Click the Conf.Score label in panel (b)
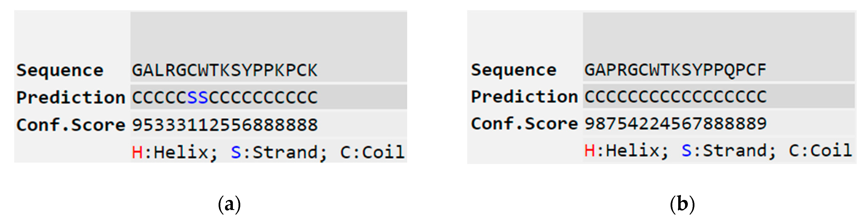The width and height of the screenshot is (868, 223). pyautogui.click(x=524, y=124)
